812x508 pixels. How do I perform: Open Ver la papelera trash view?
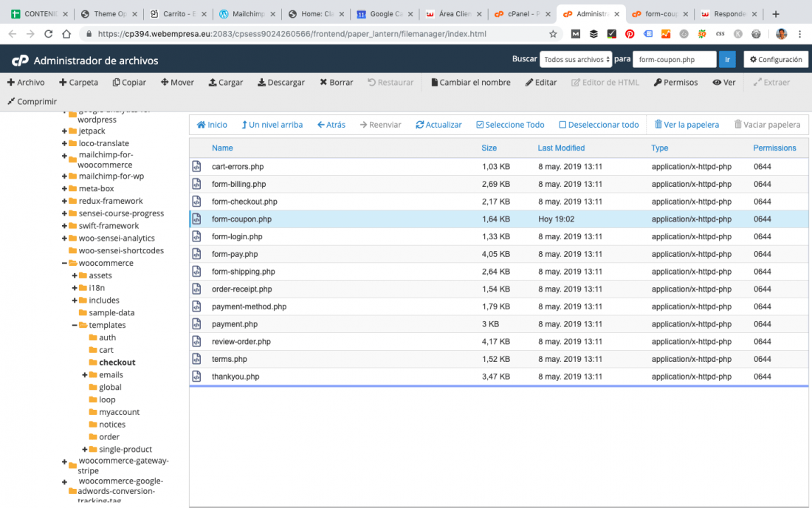tap(687, 125)
